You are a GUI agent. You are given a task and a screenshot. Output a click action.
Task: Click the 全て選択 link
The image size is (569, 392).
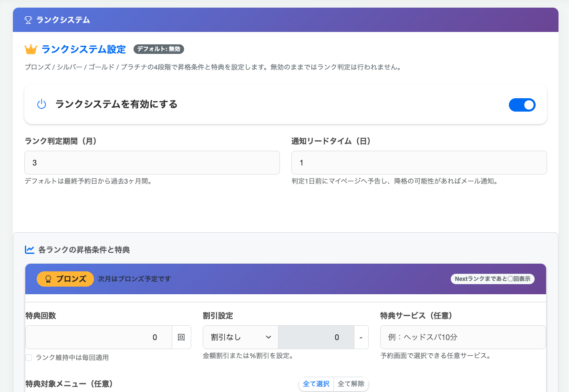[x=316, y=384]
